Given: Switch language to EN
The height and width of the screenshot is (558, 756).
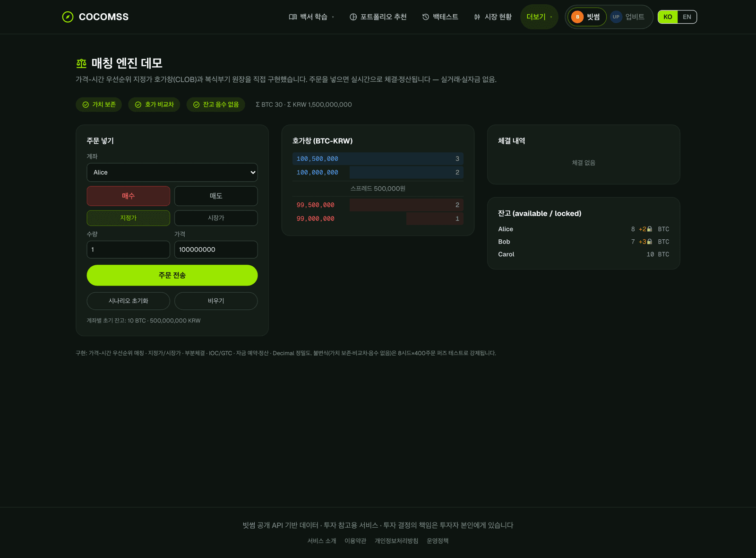Looking at the screenshot, I should point(687,17).
